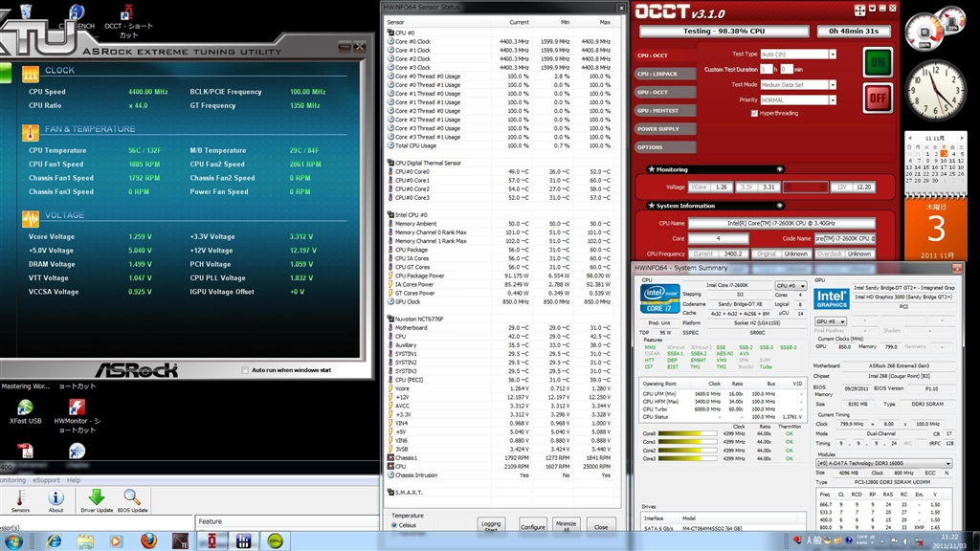Stop the test with the red OFF button

click(x=878, y=99)
